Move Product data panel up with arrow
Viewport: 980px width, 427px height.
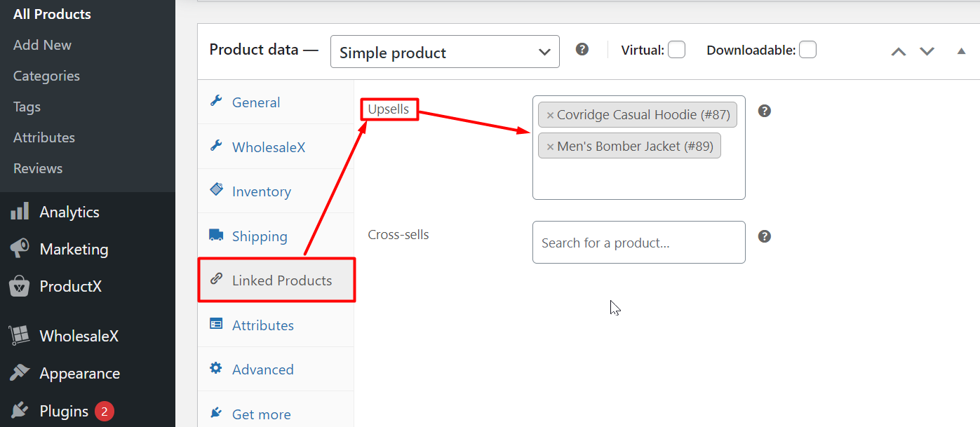[898, 51]
